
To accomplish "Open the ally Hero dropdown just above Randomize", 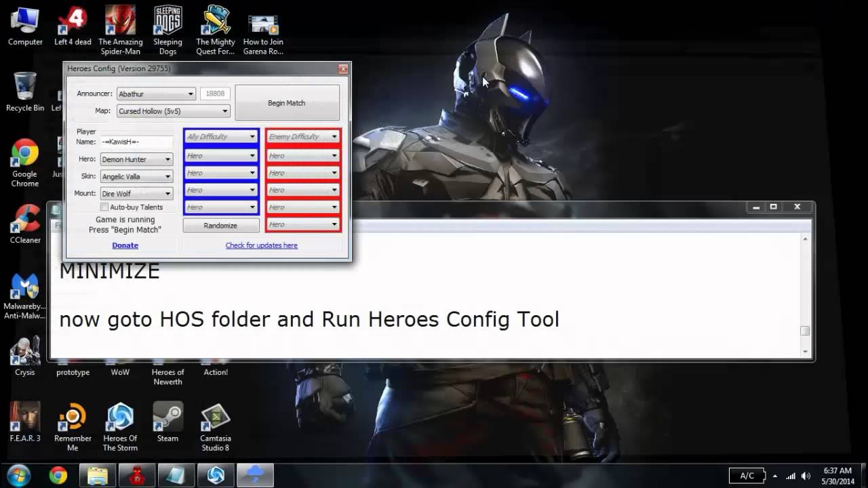I will (x=221, y=207).
